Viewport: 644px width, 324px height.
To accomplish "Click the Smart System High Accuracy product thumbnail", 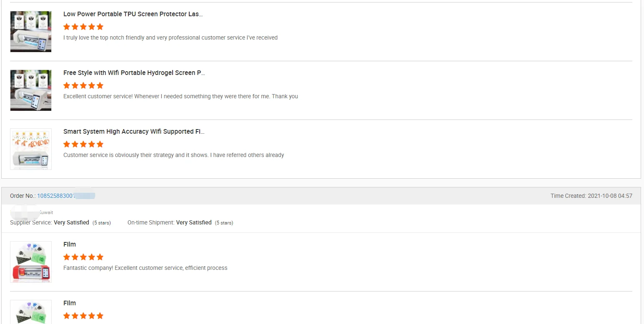I will pos(31,149).
